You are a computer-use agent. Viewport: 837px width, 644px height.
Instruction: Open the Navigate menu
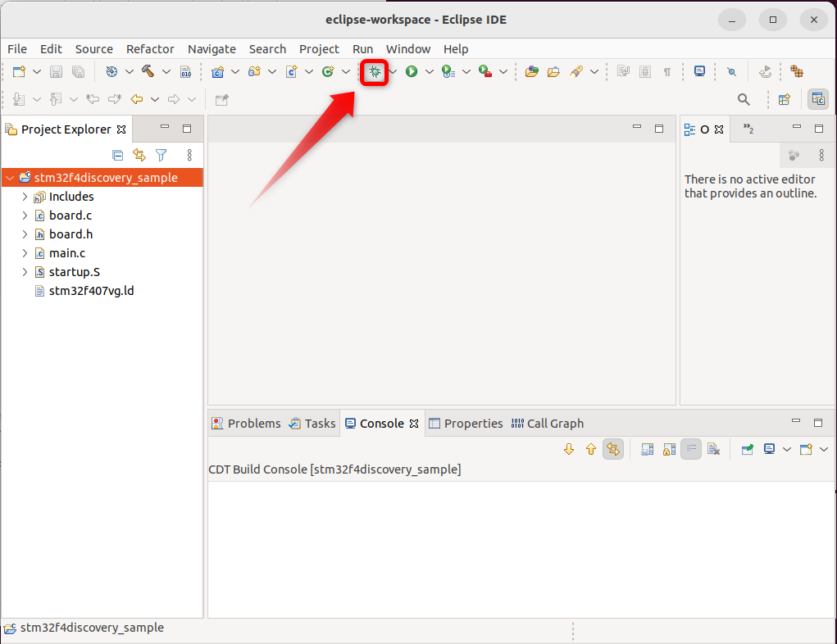pos(212,49)
